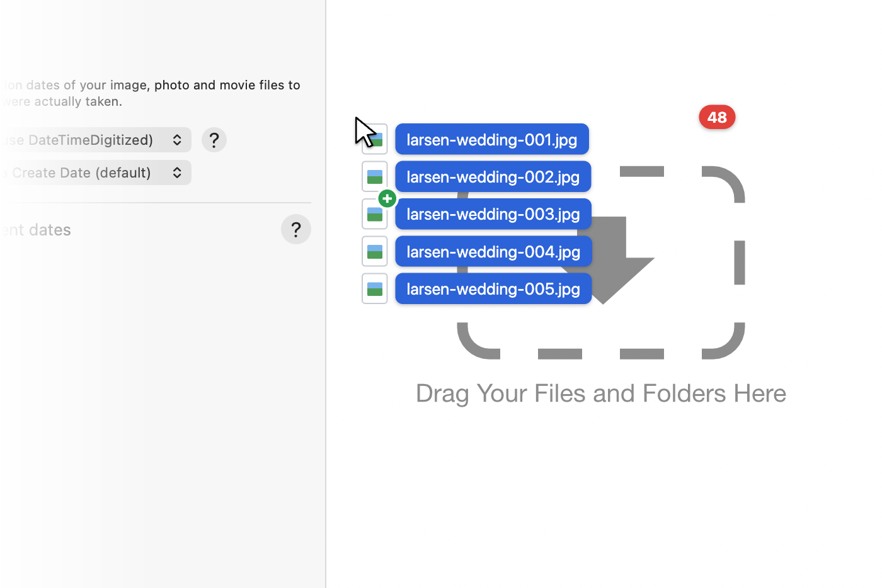Open the Create Date (default) dropdown
Screen dimensions: 882x588
click(94, 172)
